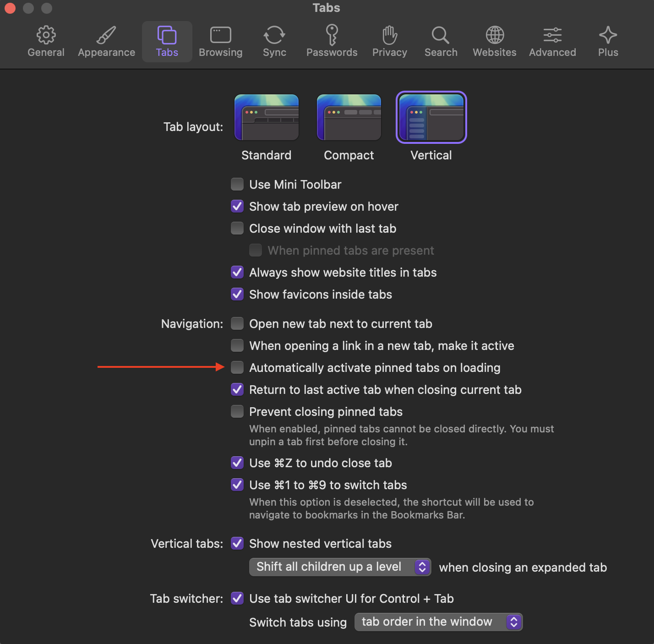Switch to the Browsing settings pane
Viewport: 654px width, 644px height.
click(x=220, y=35)
